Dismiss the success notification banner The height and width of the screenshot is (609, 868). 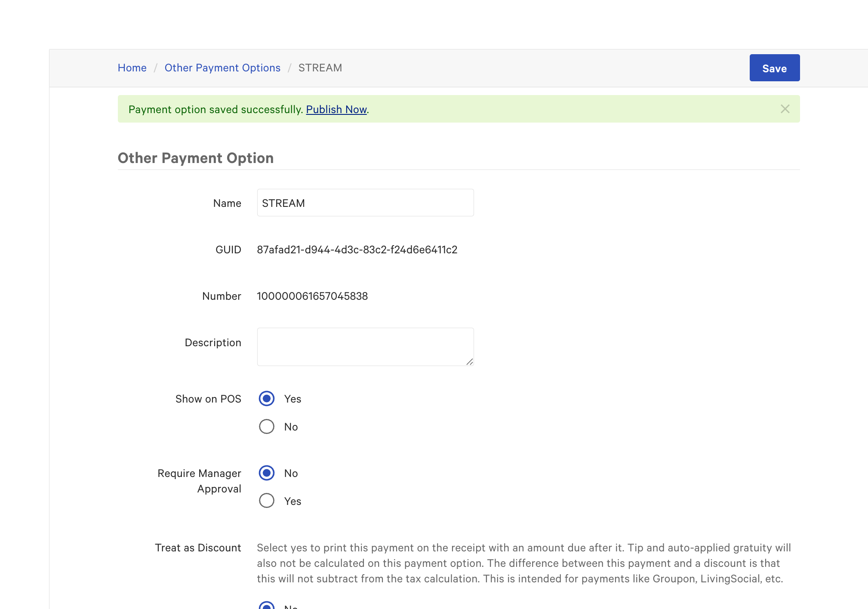coord(785,109)
